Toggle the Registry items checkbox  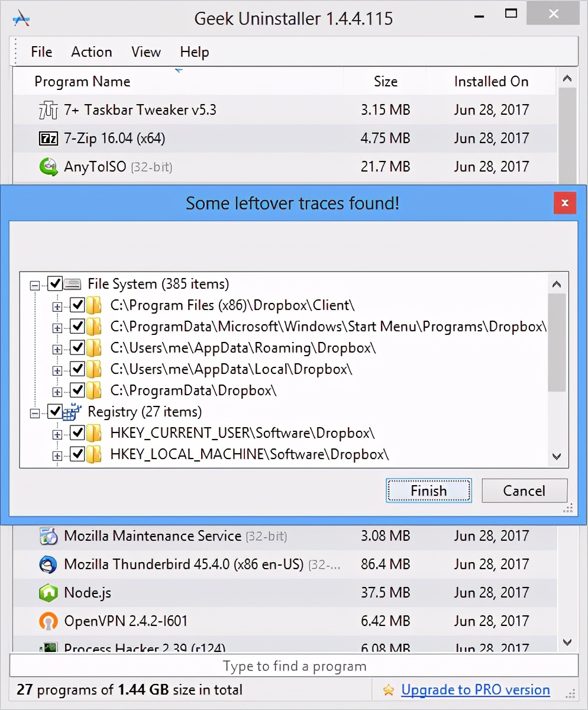coord(55,411)
